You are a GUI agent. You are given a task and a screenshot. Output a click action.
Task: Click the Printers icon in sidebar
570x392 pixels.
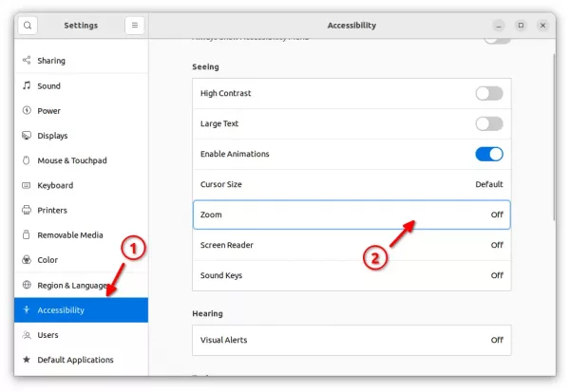click(27, 210)
